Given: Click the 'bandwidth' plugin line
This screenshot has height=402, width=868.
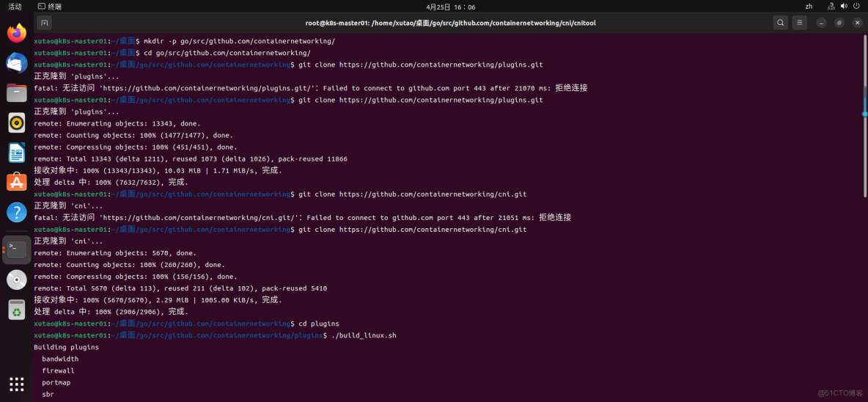Looking at the screenshot, I should [60, 359].
